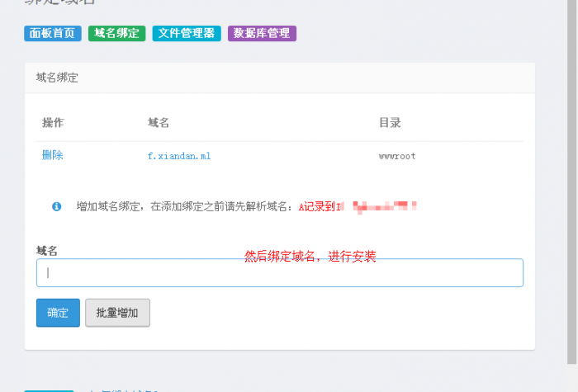
Task: Click the 域名绑定 card header title
Action: click(57, 78)
